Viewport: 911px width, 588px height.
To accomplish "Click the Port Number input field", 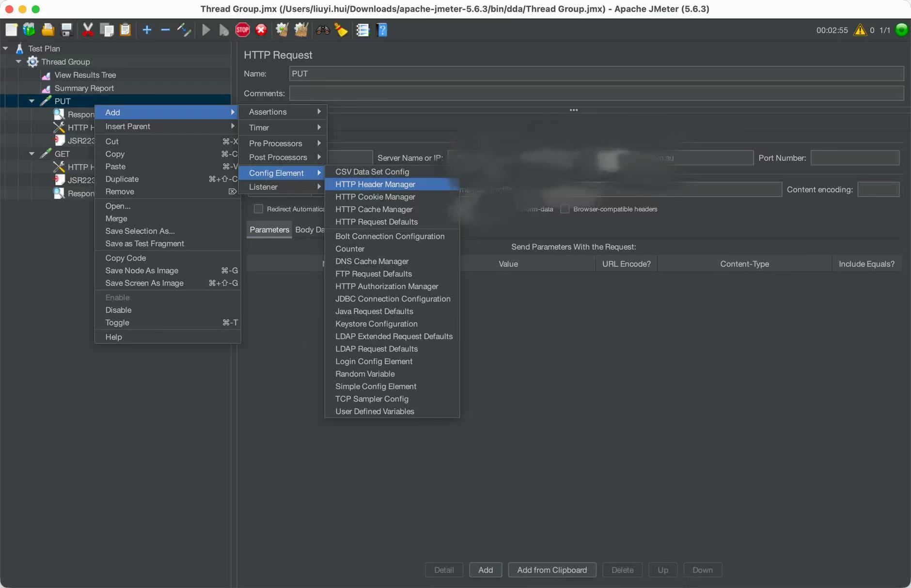I will pyautogui.click(x=855, y=158).
